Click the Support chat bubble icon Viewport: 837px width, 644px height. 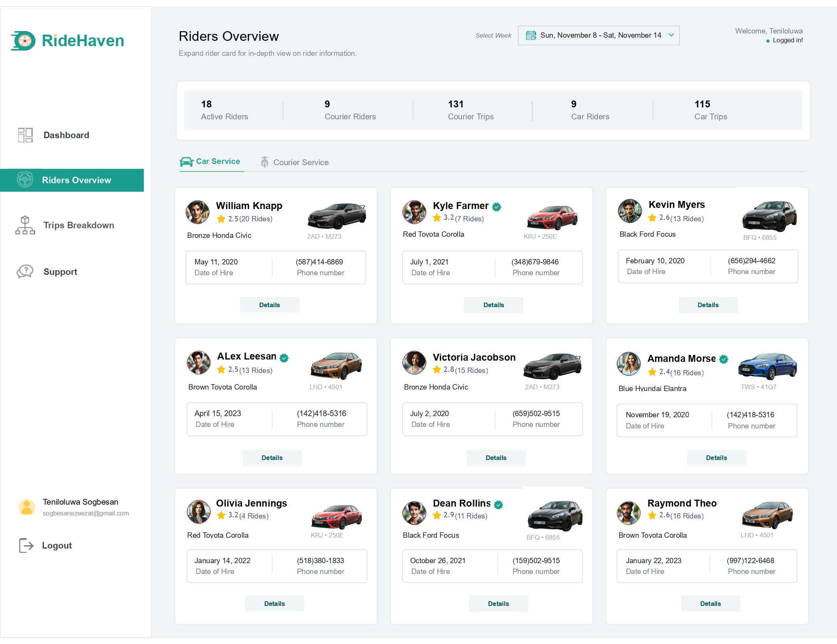pos(25,271)
